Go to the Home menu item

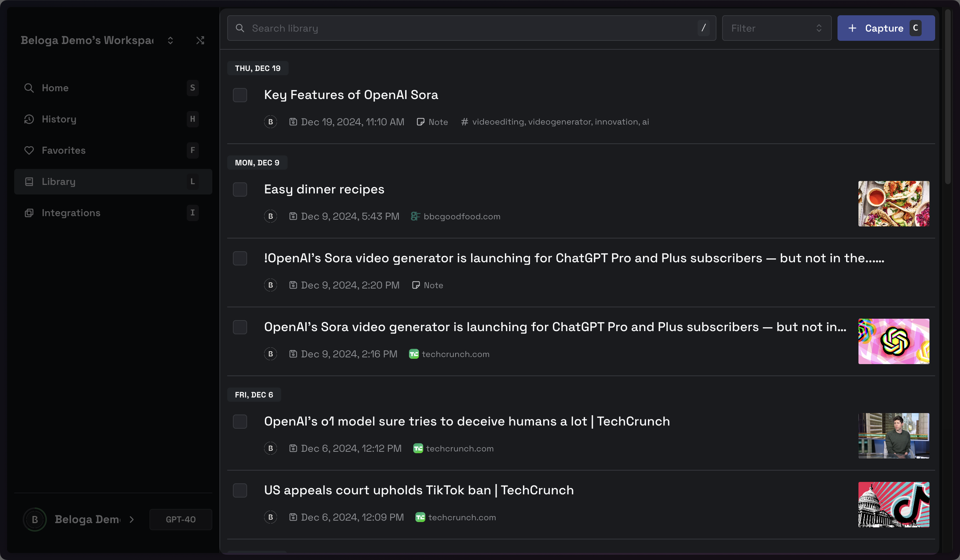tap(55, 88)
